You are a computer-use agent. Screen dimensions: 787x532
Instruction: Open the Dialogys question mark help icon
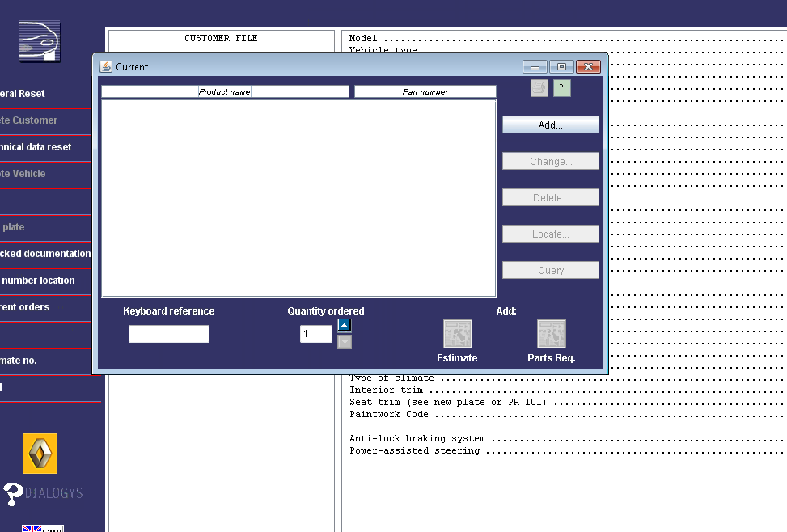13,494
